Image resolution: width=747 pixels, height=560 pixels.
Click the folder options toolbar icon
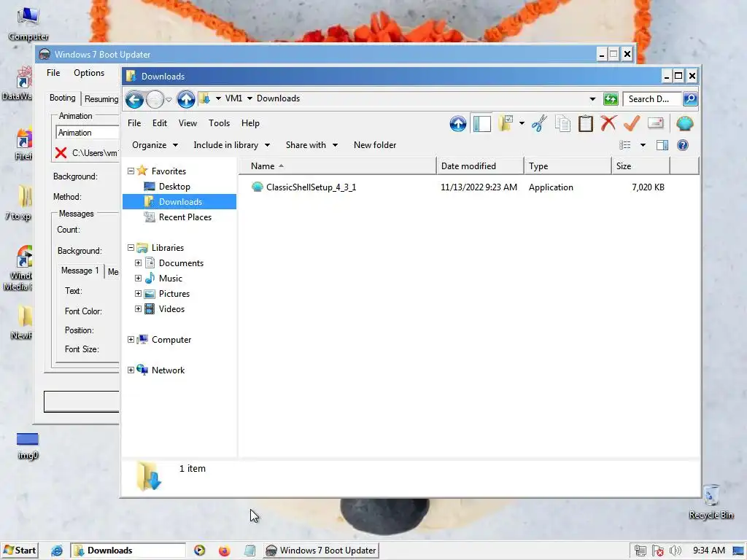pos(506,123)
